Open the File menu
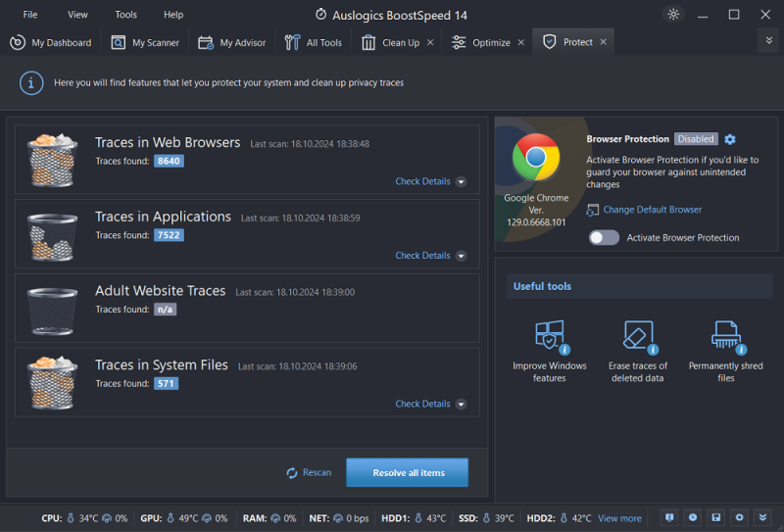 tap(30, 15)
